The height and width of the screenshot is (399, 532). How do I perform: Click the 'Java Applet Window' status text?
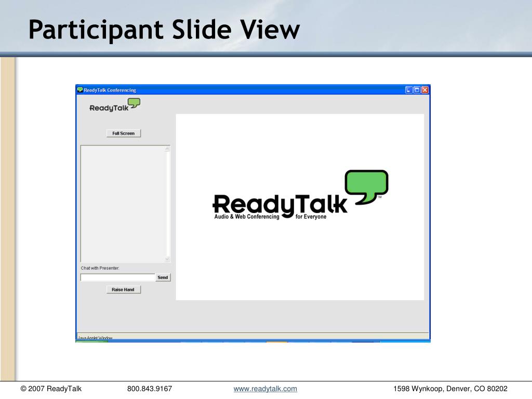coord(95,338)
